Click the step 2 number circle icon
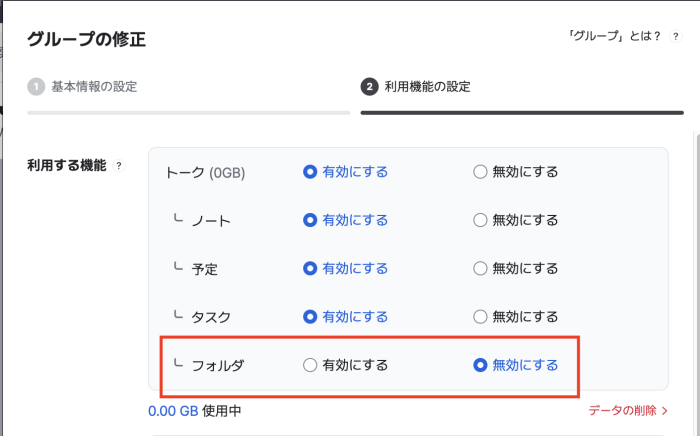 tap(370, 87)
